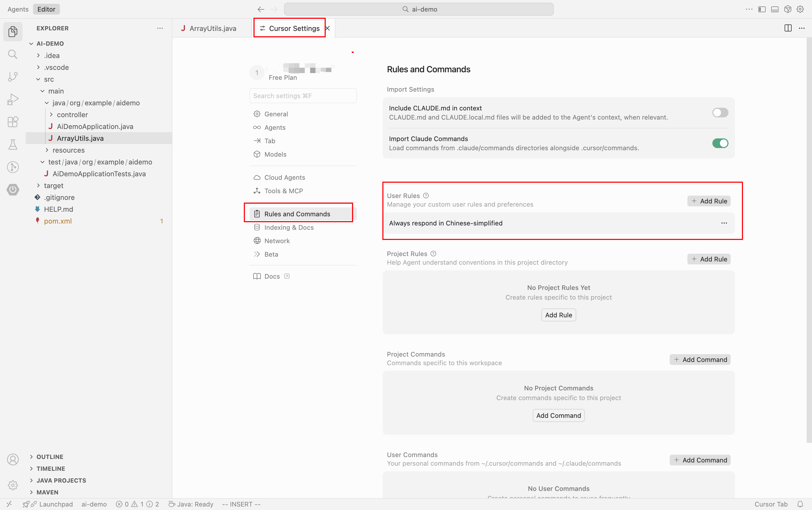
Task: Expand the OUTLINE section
Action: tap(50, 457)
